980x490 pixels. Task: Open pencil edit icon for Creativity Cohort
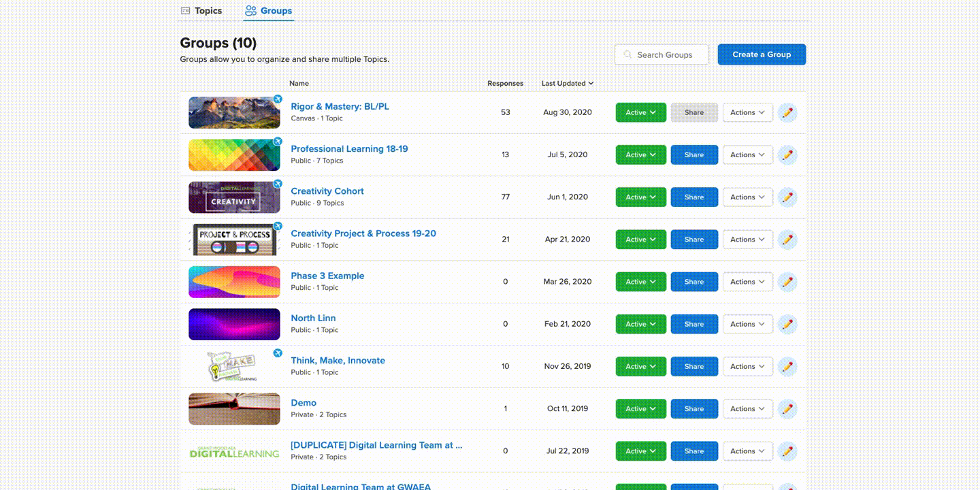pyautogui.click(x=787, y=197)
